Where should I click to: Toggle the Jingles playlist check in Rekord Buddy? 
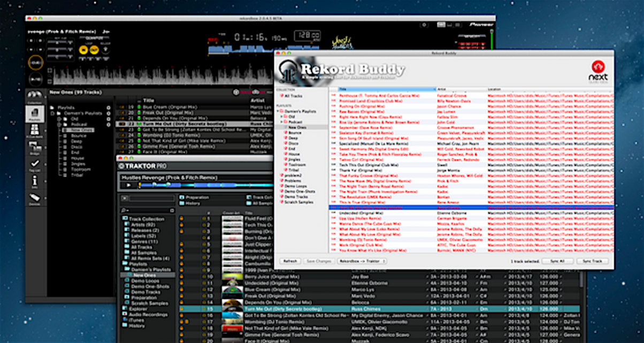point(286,159)
